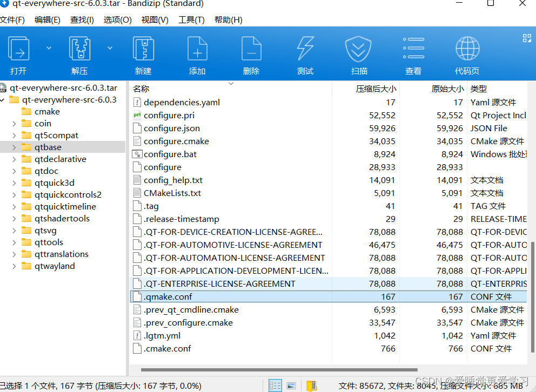The image size is (536, 392).
Task: Click the vertical scrollbar of file list
Action: [x=533, y=297]
